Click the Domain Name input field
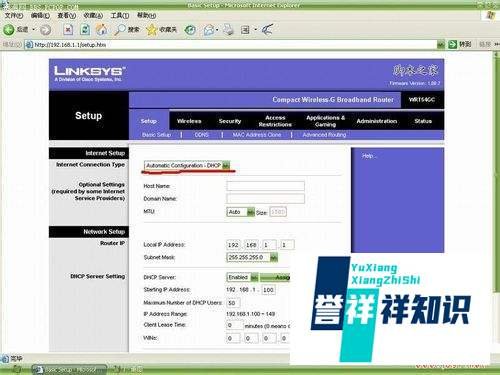The height and width of the screenshot is (375, 500). (x=266, y=199)
